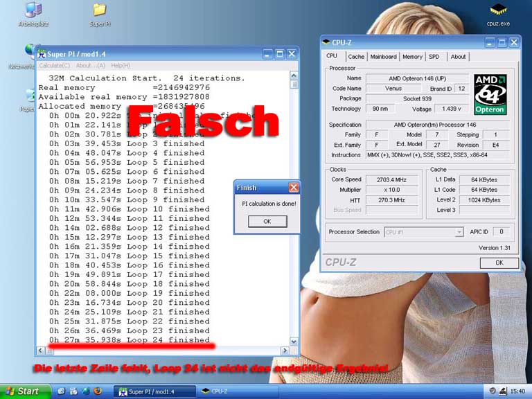This screenshot has width=532, height=399.
Task: Click the Code Name field Venus
Action: [393, 88]
